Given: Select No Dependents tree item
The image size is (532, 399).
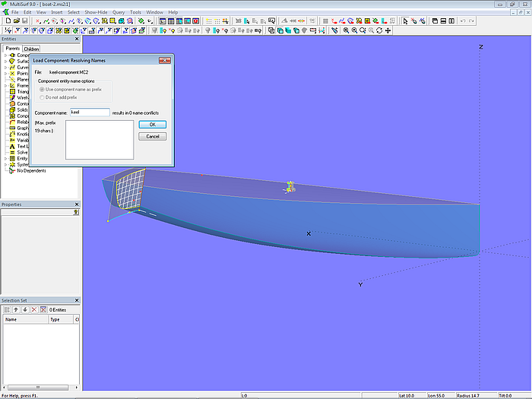Looking at the screenshot, I should point(30,170).
